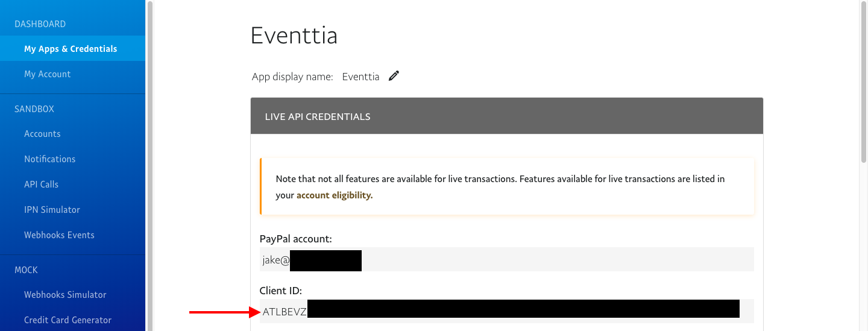Open the Webhooks Simulator
The width and height of the screenshot is (868, 331).
65,295
